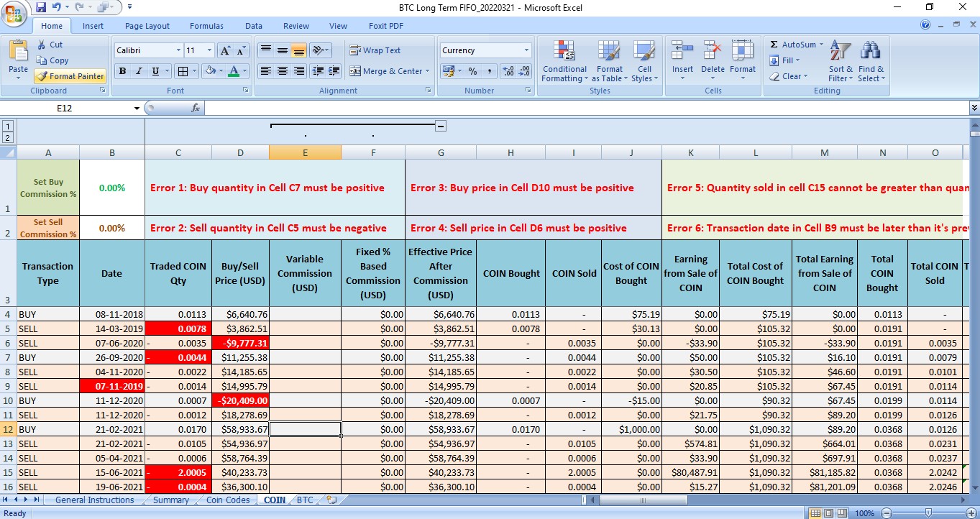The height and width of the screenshot is (519, 980).
Task: Apply the red font color
Action: tap(233, 71)
